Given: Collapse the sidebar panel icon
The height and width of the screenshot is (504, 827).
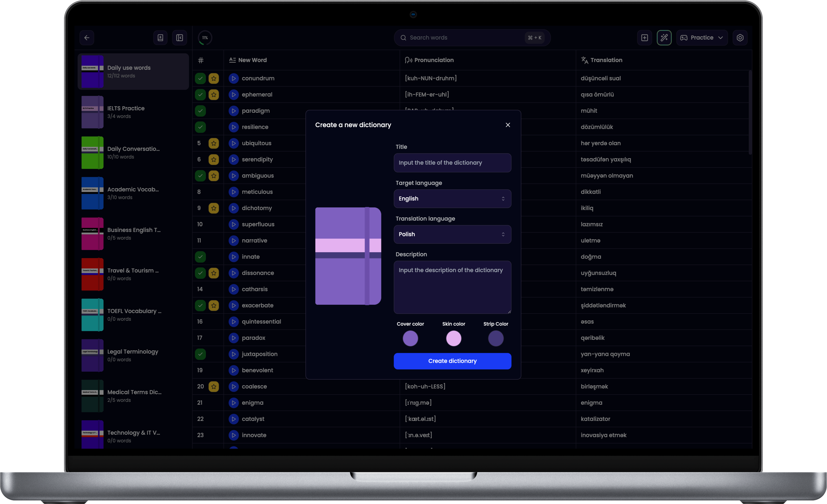Looking at the screenshot, I should pos(180,38).
